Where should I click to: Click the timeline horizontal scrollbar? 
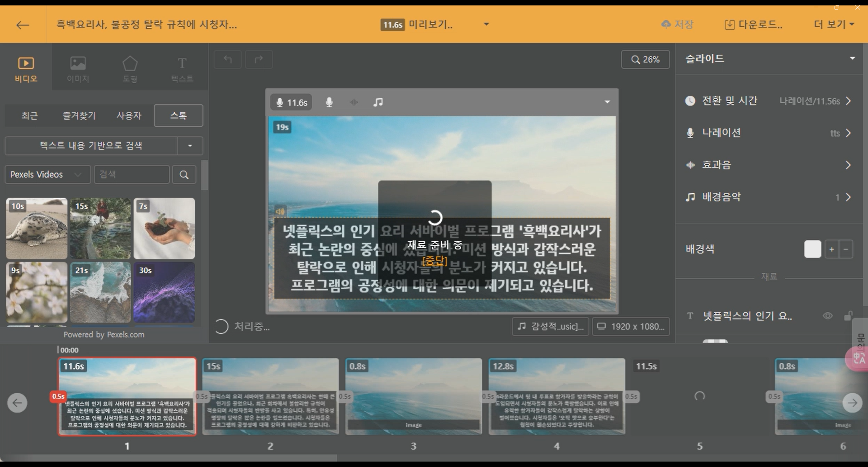[168, 458]
